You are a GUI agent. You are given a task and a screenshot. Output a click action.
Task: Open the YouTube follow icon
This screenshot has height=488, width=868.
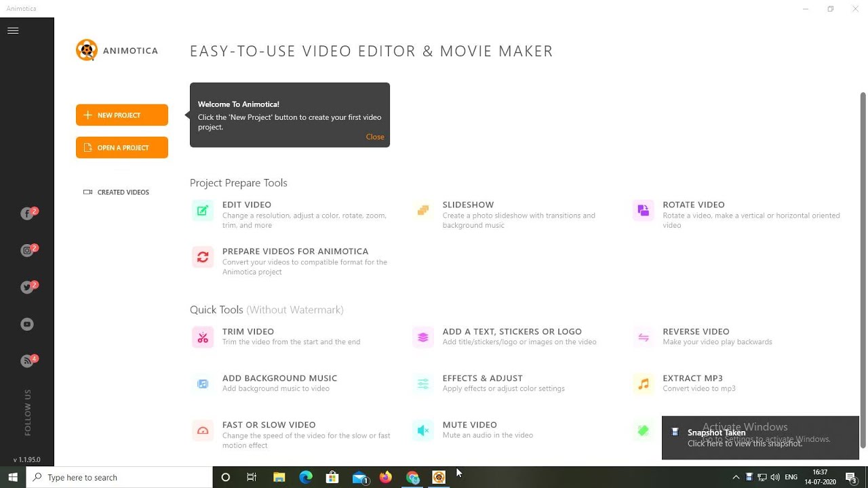(27, 325)
